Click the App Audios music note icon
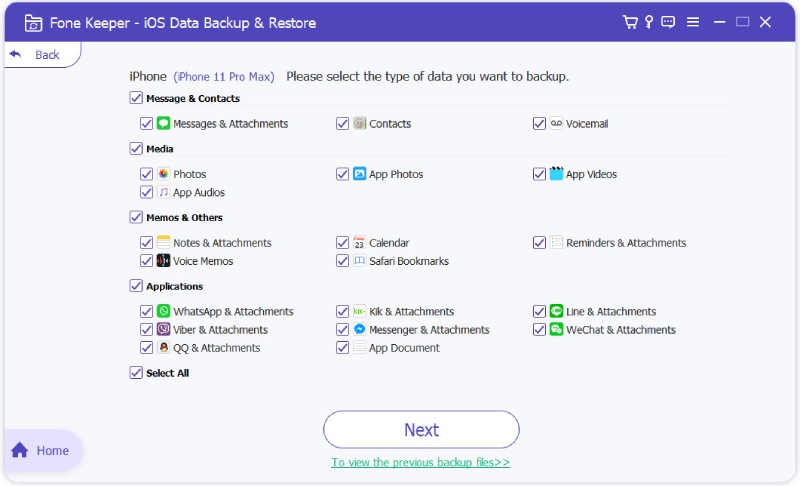This screenshot has width=800, height=486. (x=163, y=192)
